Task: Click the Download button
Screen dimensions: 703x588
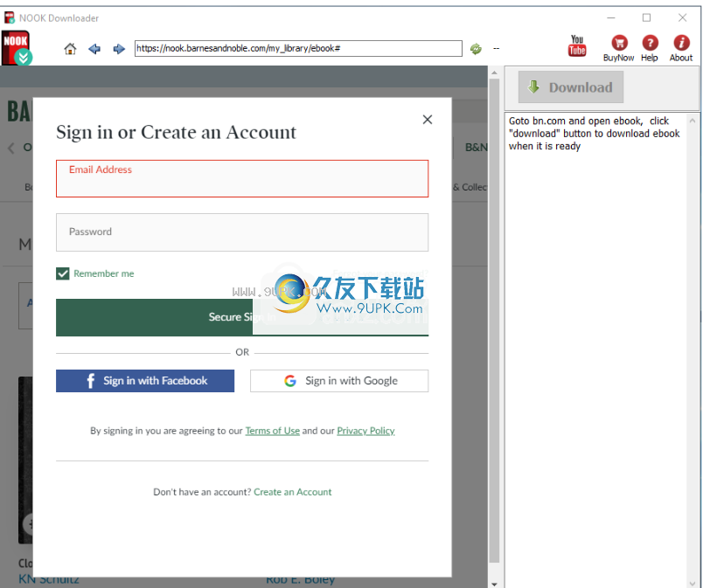Action: 571,86
